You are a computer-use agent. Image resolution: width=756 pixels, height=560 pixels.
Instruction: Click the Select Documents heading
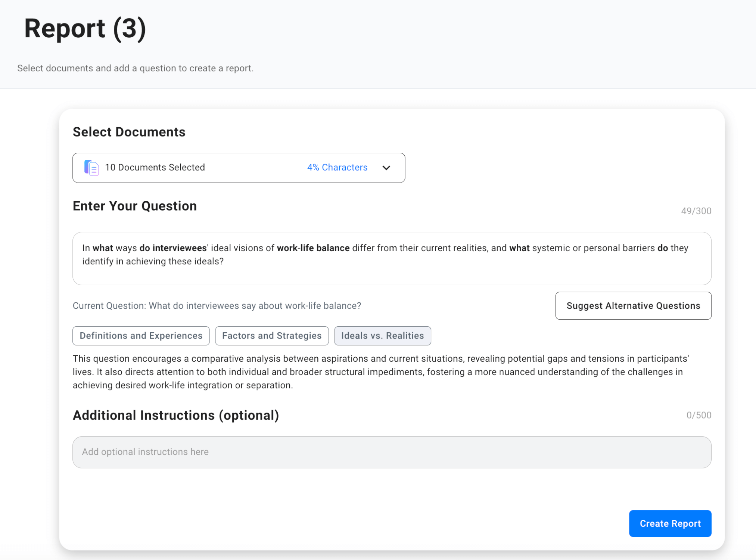[x=129, y=132]
